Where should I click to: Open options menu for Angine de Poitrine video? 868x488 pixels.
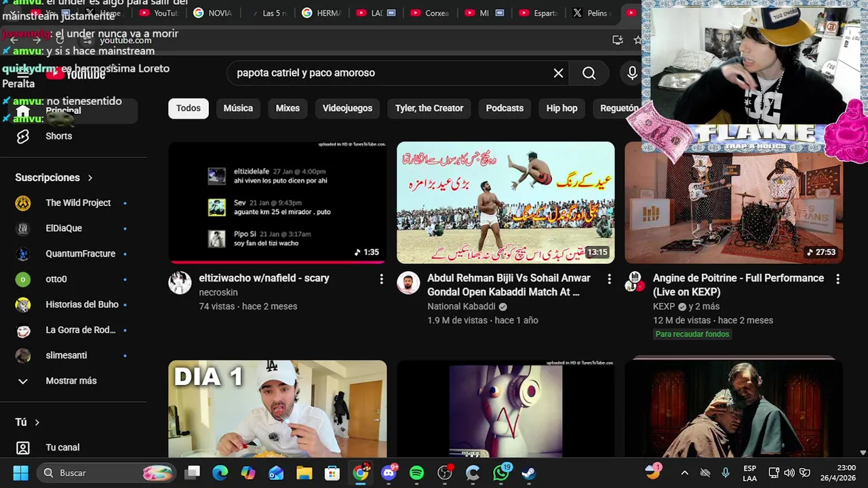pos(837,279)
